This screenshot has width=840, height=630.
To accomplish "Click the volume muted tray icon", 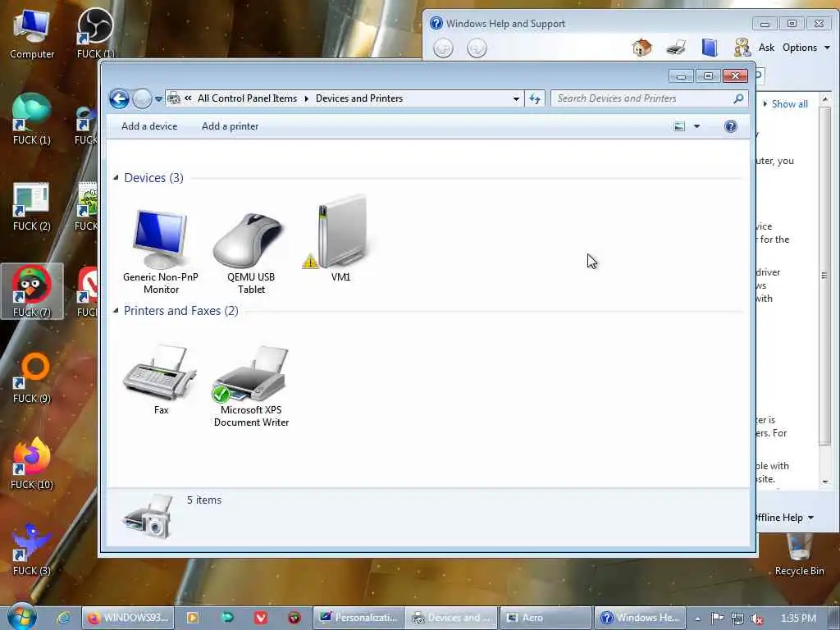I will pos(757,619).
